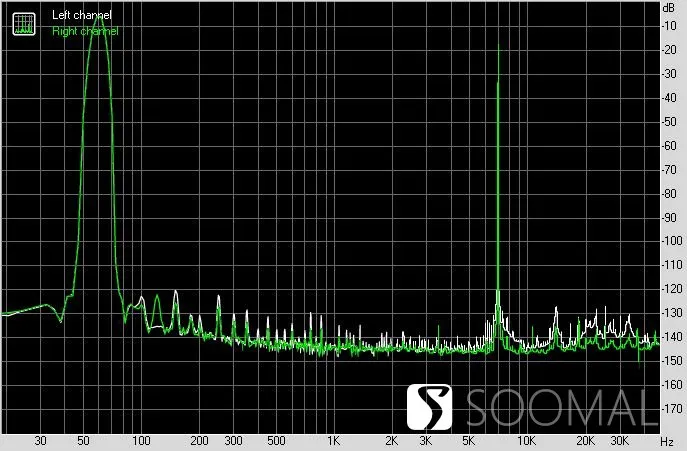Click the "Hz" axis unit label
Image resolution: width=687 pixels, height=451 pixels.
tap(667, 441)
